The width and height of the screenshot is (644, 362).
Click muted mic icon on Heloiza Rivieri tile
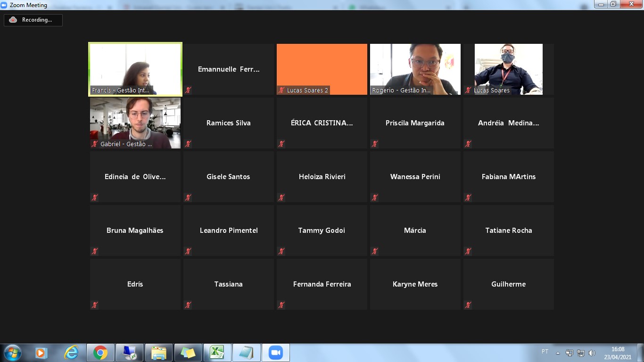point(281,197)
